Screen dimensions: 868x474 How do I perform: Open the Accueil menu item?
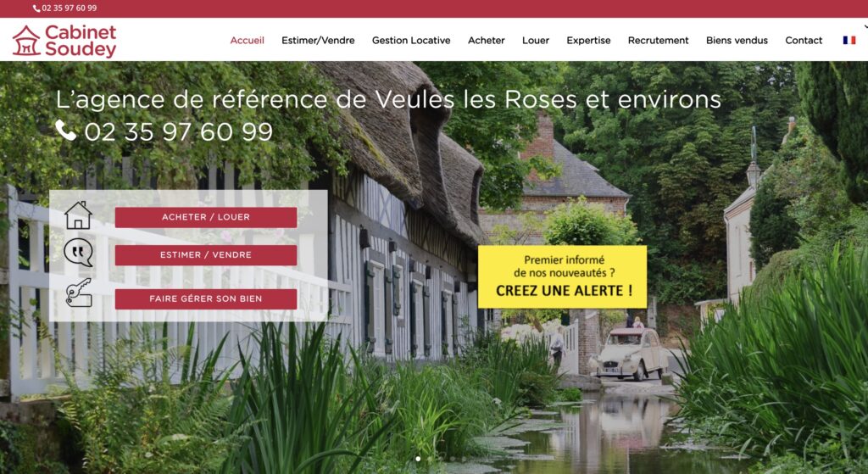pyautogui.click(x=247, y=41)
